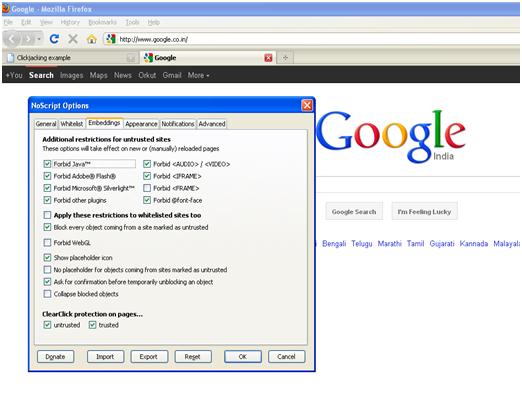This screenshot has height=419, width=522.
Task: Toggle Forbid IFRAME checkbox
Action: (147, 176)
